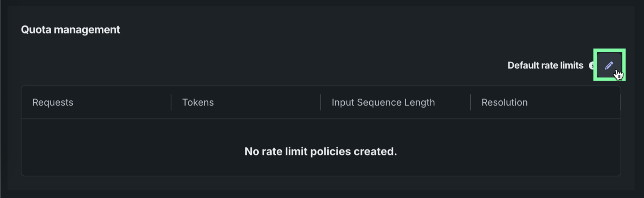Click the Resolution column header
Screen dimensions: 644x198
[504, 102]
